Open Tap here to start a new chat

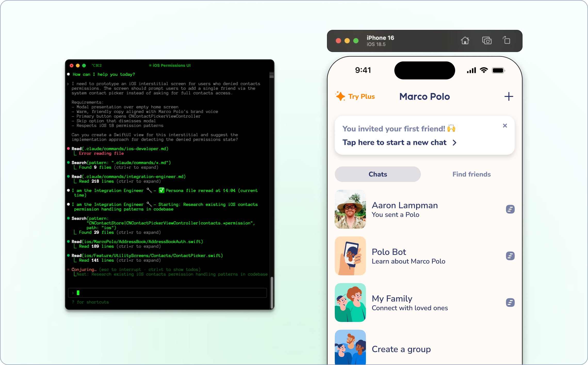tap(394, 143)
